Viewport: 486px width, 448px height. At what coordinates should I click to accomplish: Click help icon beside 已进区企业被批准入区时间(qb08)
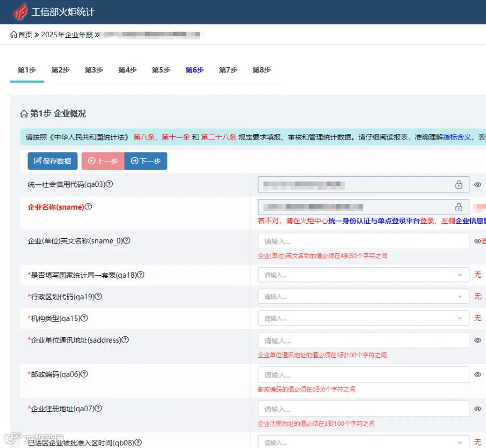[x=138, y=443]
